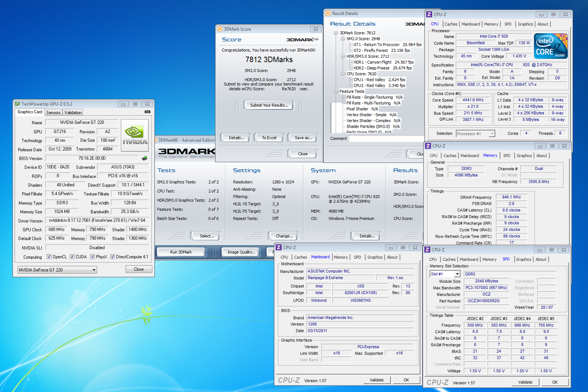Click the GPU-Z Close button
The height and width of the screenshot is (392, 588).
(139, 270)
